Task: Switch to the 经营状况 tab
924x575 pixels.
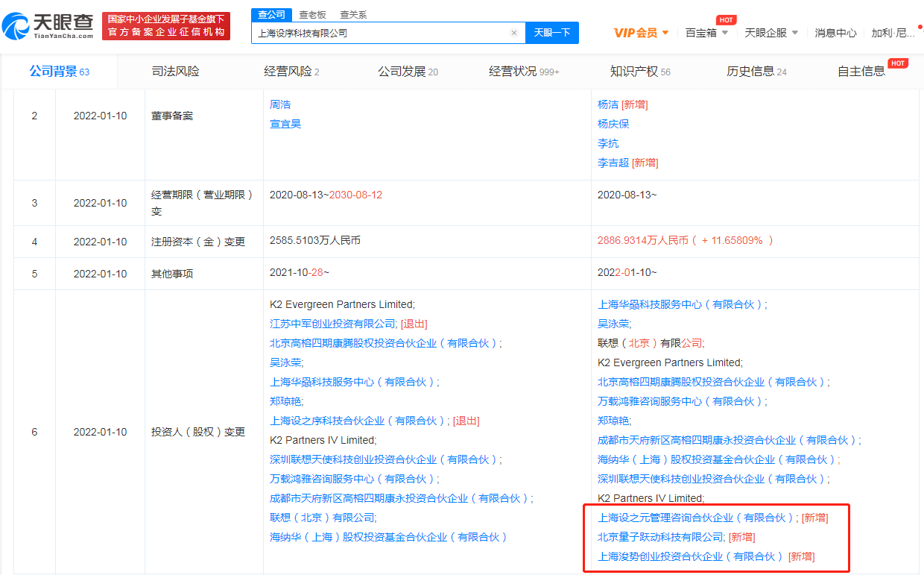Action: coord(524,72)
